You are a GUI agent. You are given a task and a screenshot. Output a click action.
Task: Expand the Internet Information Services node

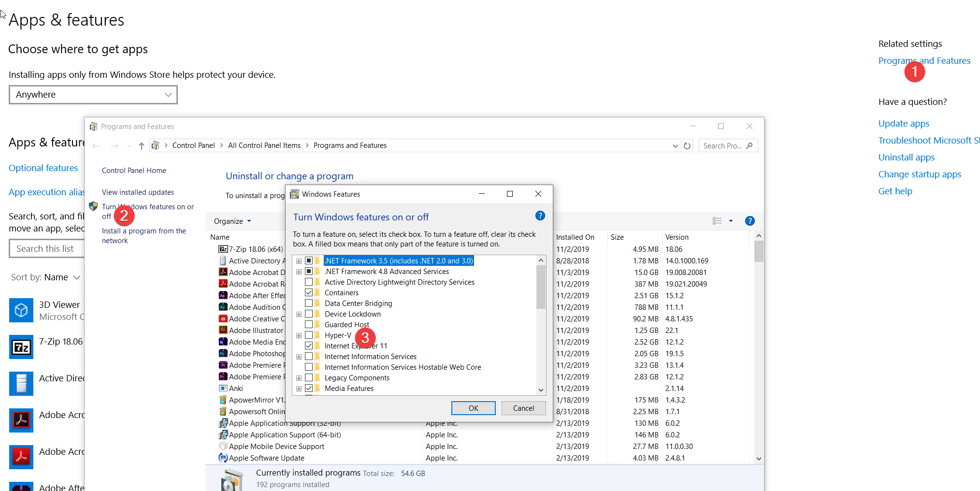tap(299, 357)
